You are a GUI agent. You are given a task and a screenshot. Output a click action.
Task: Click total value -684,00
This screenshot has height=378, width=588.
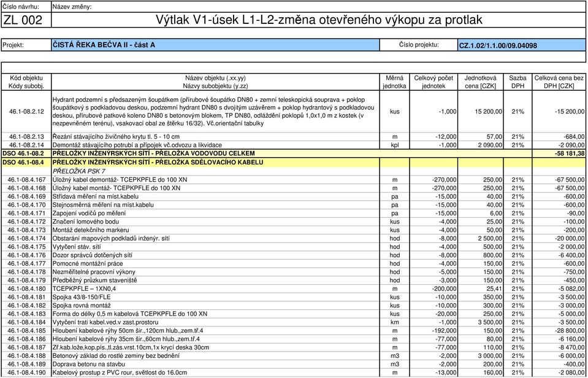point(573,137)
